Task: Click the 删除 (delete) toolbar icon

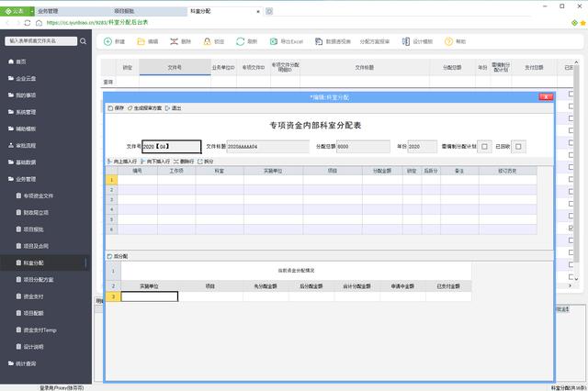Action: [174, 41]
